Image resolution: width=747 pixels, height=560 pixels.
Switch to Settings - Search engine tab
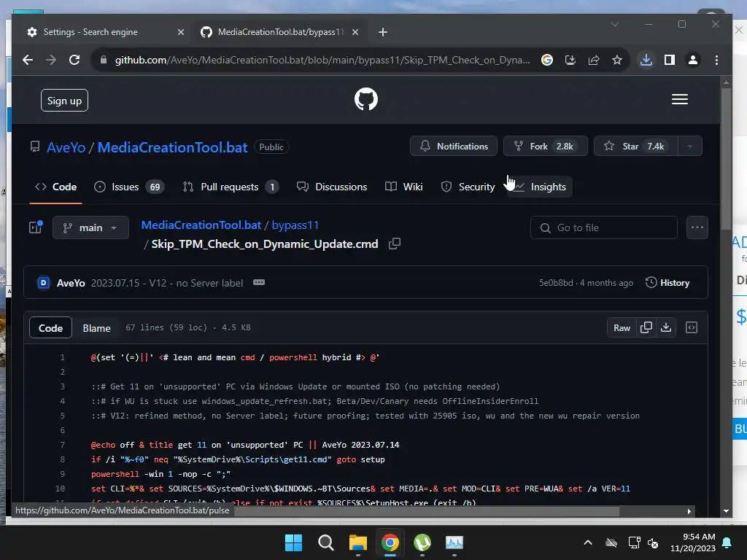[90, 32]
